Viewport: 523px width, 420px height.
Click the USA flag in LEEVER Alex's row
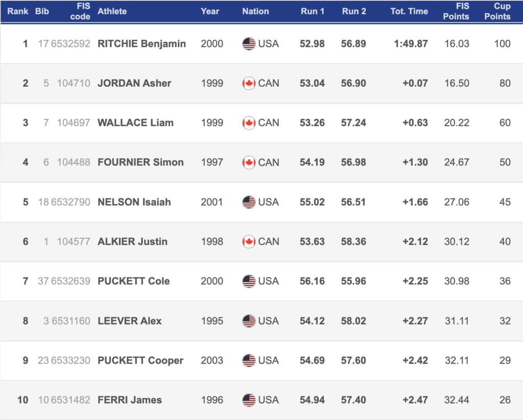pyautogui.click(x=249, y=321)
